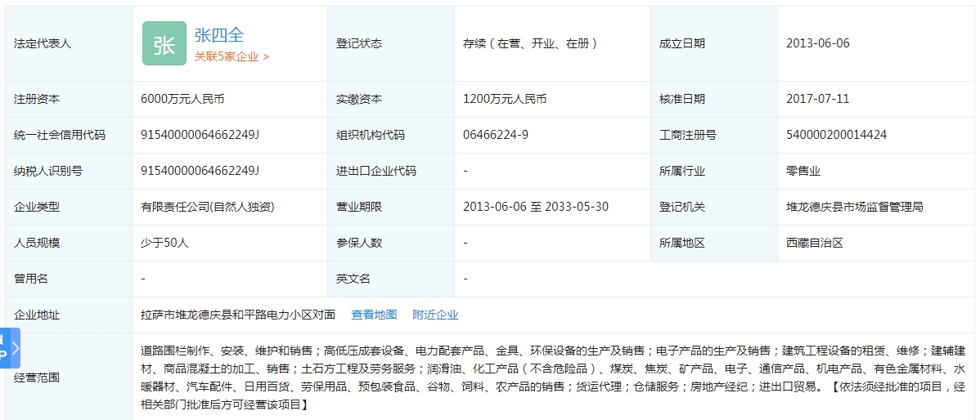Click the registered capital 6000万元人民币 cell
This screenshot has width=980, height=420.
point(182,99)
